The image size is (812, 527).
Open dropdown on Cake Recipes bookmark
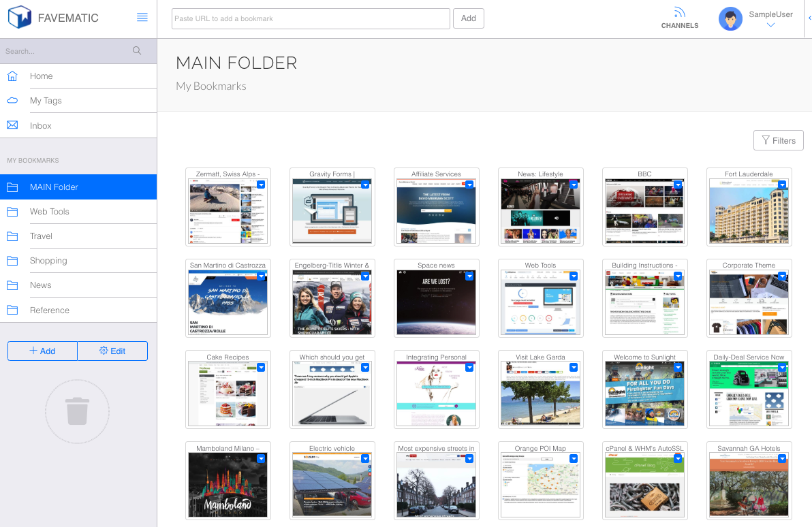(261, 368)
